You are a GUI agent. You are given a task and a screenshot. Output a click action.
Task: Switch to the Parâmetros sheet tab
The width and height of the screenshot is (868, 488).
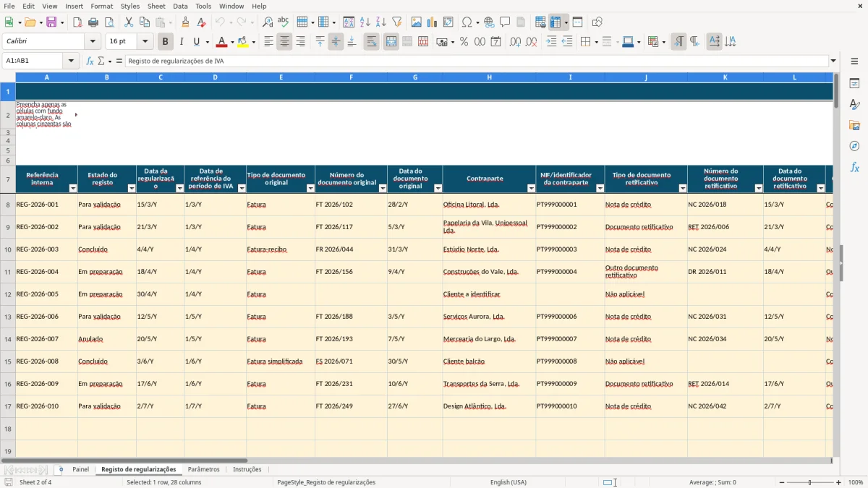click(x=203, y=469)
